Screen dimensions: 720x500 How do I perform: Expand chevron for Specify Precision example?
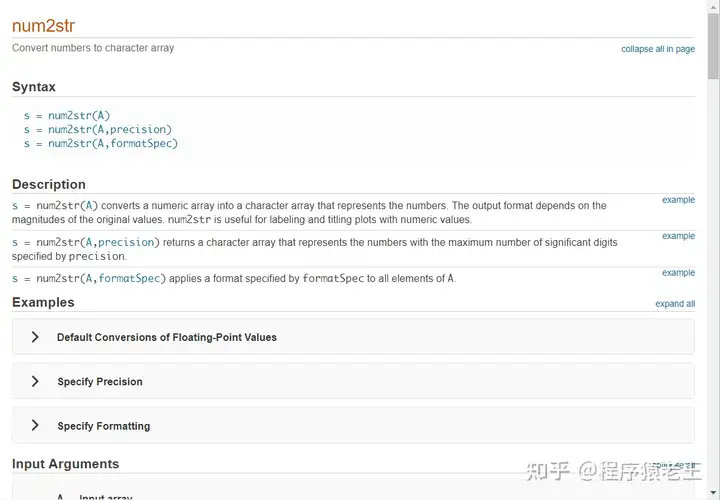35,381
